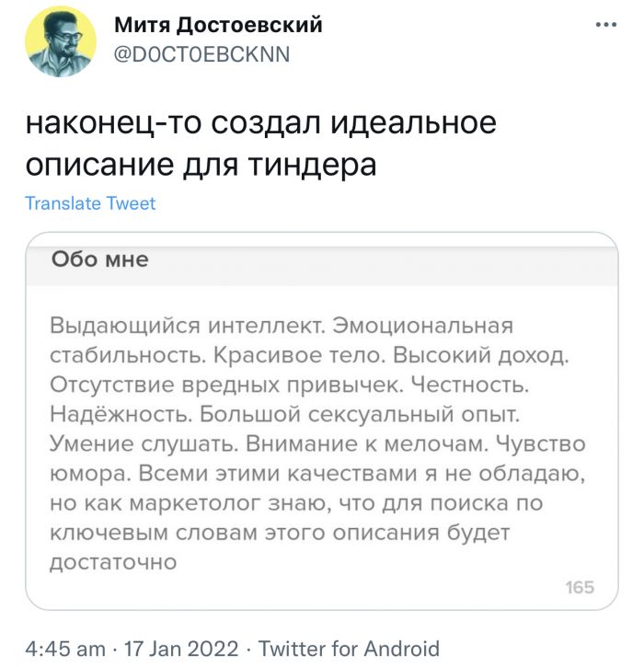Click the "Twitter for Android" source label
644x667 pixels.
(349, 649)
